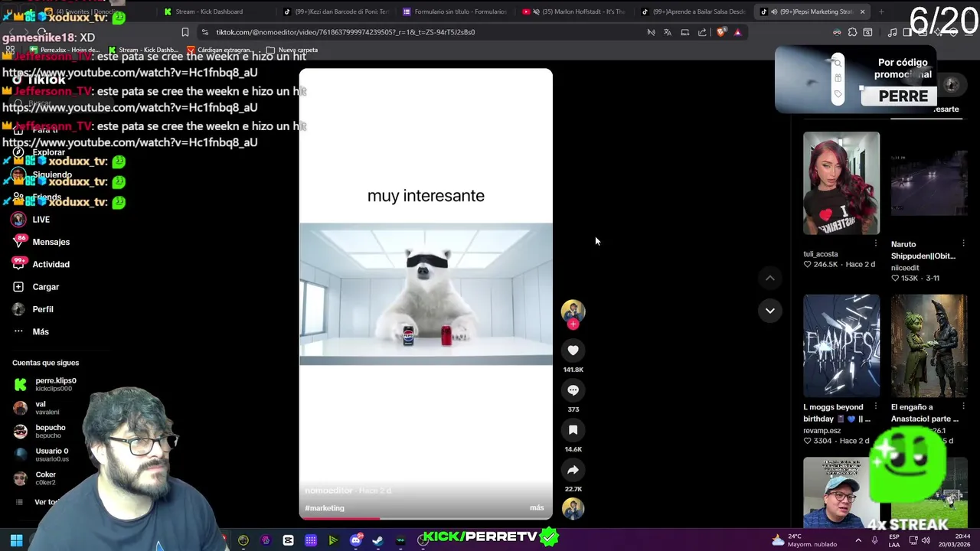Open a new browser tab
This screenshot has height=551, width=980.
pos(881,11)
